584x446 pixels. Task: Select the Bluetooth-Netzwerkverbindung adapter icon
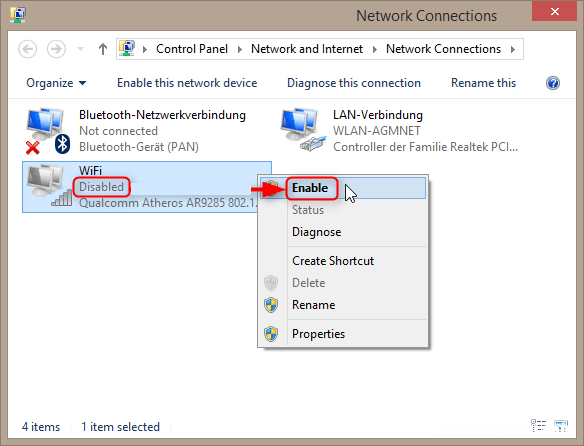(48, 131)
